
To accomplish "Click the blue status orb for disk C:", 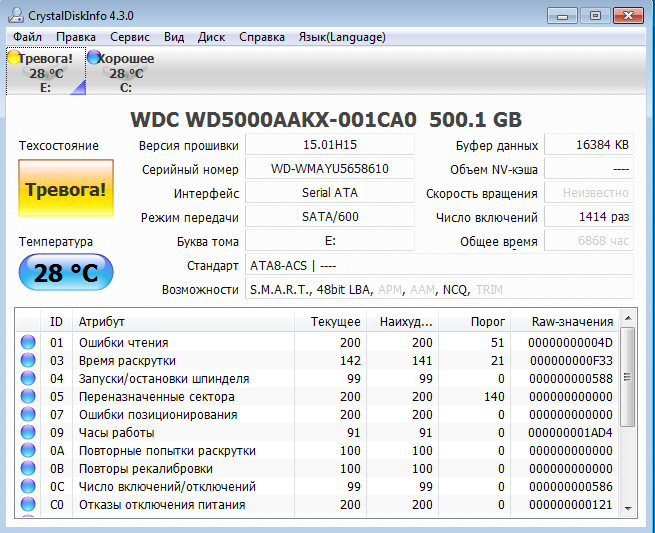I will (94, 58).
